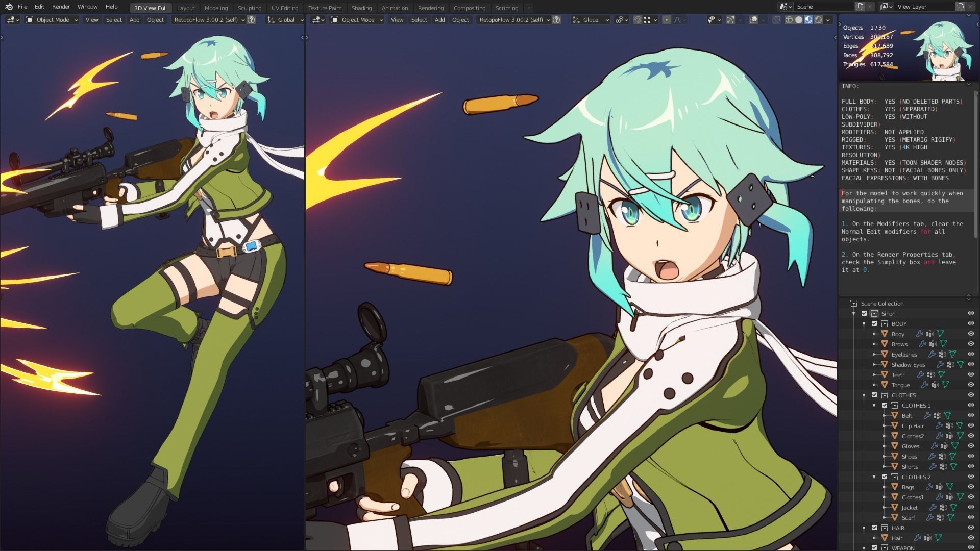
Task: Toggle proportional editing in the right viewport header
Action: tap(667, 20)
